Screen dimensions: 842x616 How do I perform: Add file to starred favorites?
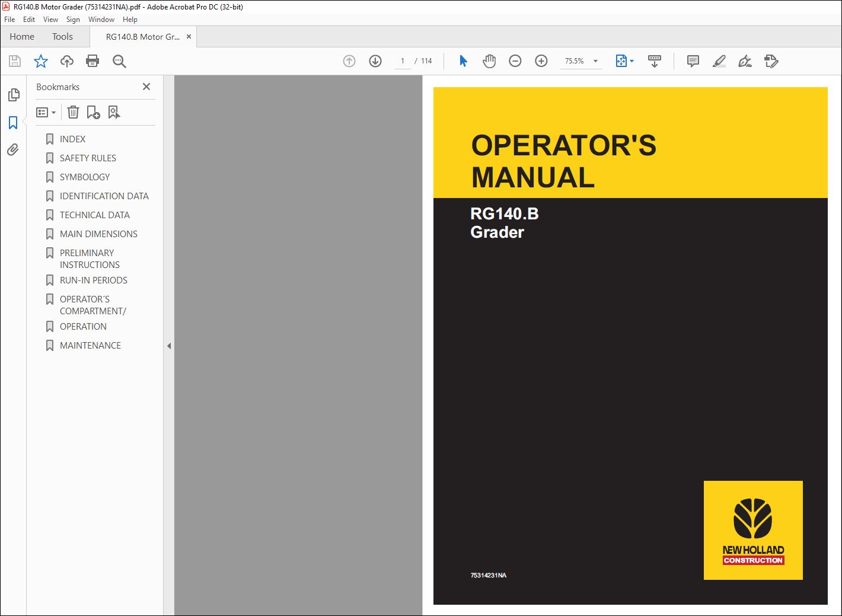click(41, 61)
